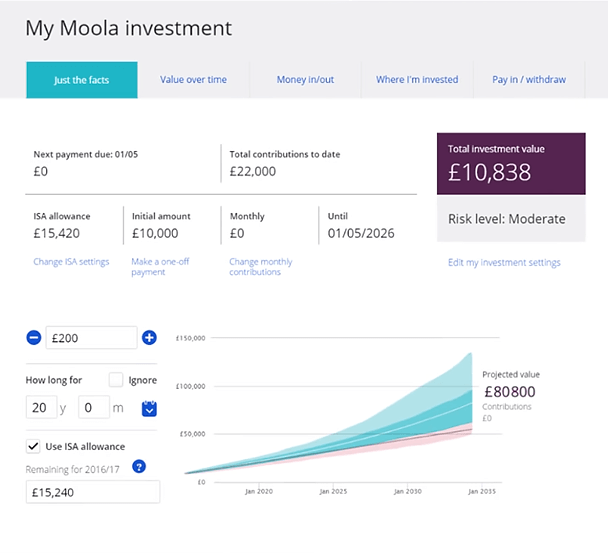Select the Just the facts tab
The width and height of the screenshot is (608, 553).
[82, 80]
